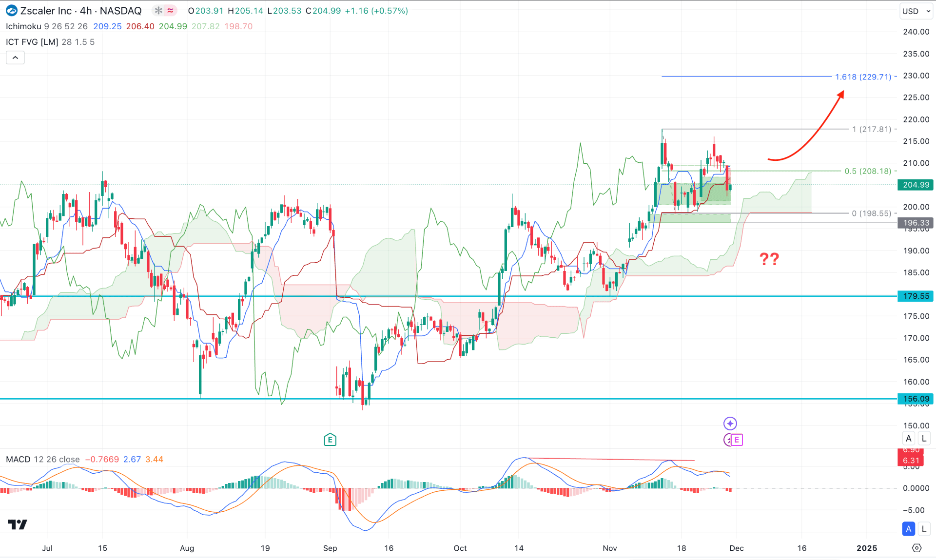Open the USD currency dropdown

click(x=916, y=11)
